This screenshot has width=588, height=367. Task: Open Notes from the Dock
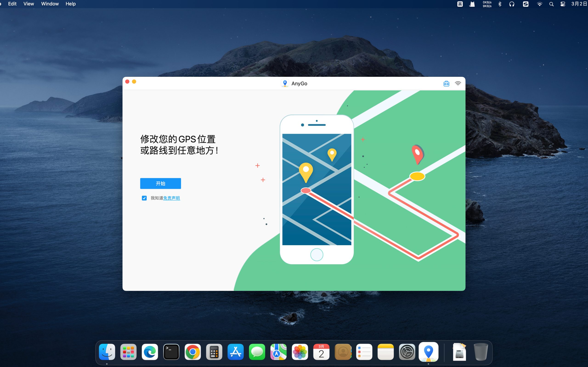386,351
